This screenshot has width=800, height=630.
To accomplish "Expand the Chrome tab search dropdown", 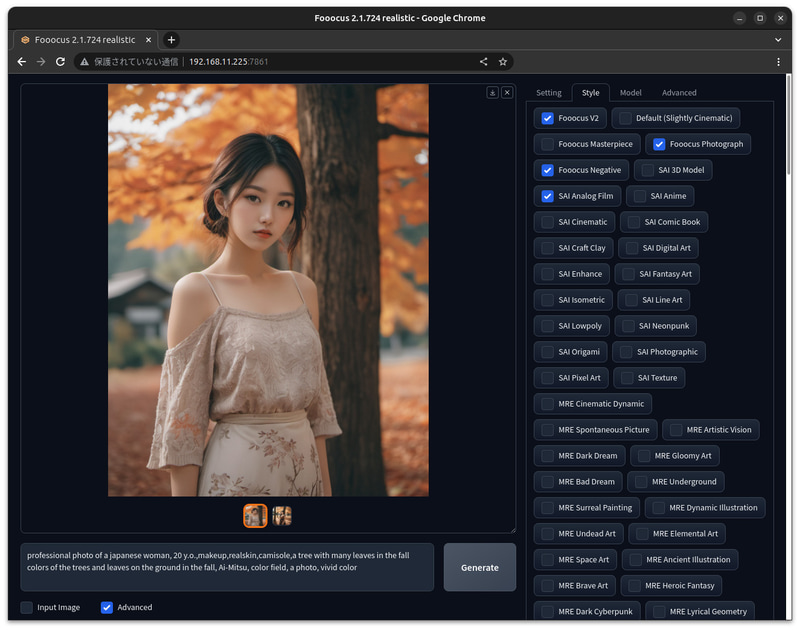I will [x=778, y=39].
